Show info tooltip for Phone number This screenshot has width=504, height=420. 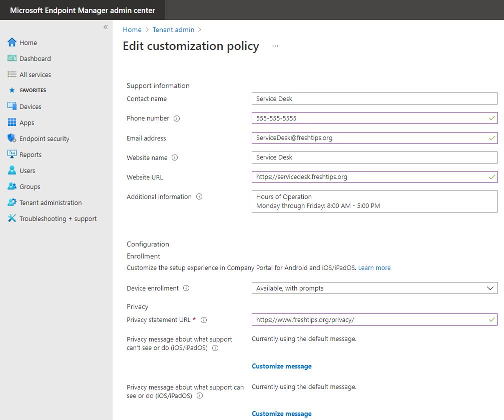(x=177, y=118)
